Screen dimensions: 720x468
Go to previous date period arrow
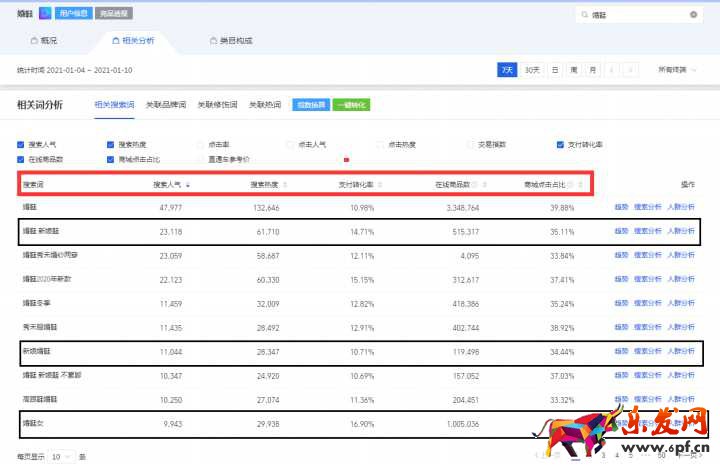611,70
